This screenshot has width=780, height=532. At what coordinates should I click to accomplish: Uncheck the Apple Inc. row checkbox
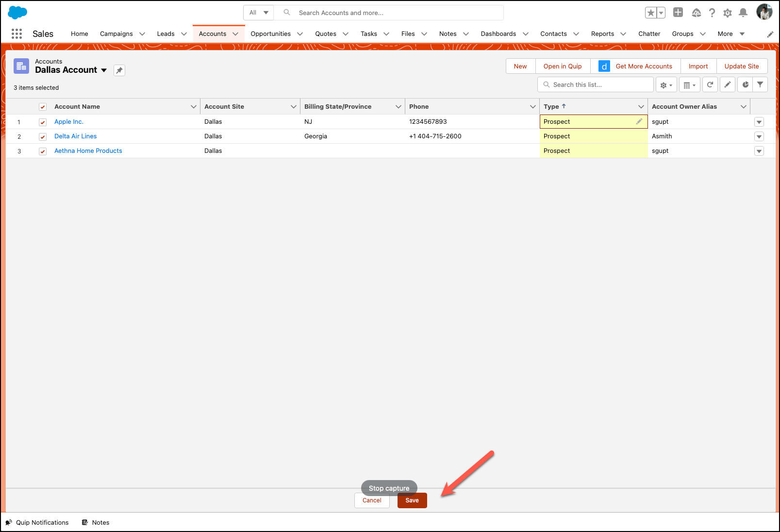click(43, 122)
